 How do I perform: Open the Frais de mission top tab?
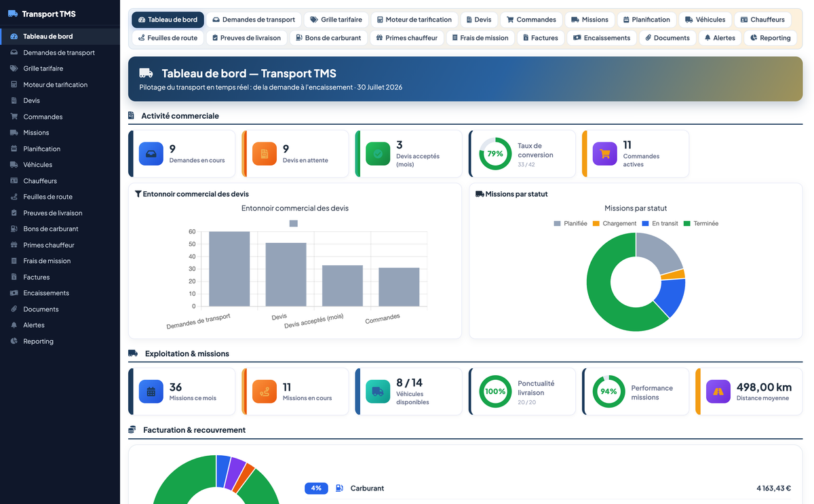tap(480, 38)
